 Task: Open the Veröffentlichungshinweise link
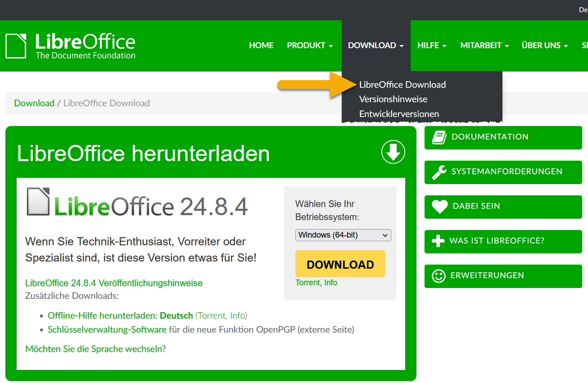pos(113,283)
